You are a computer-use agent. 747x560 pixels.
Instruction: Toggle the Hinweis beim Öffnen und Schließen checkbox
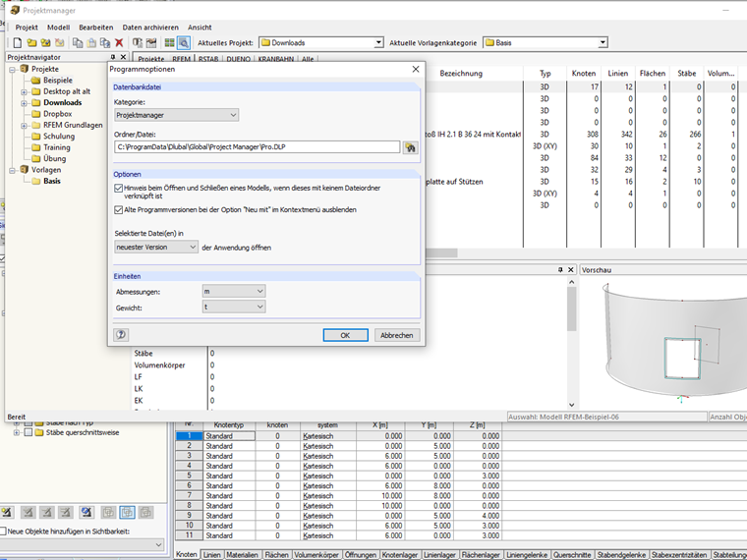pos(119,188)
